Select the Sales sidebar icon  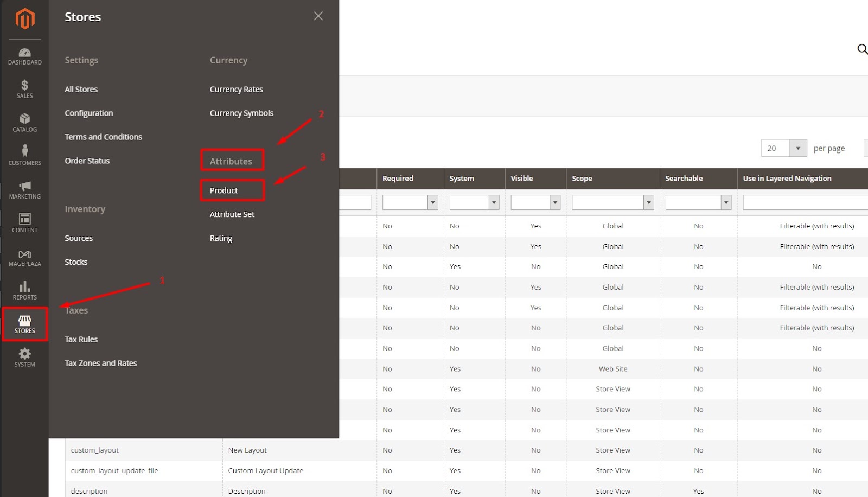(24, 90)
